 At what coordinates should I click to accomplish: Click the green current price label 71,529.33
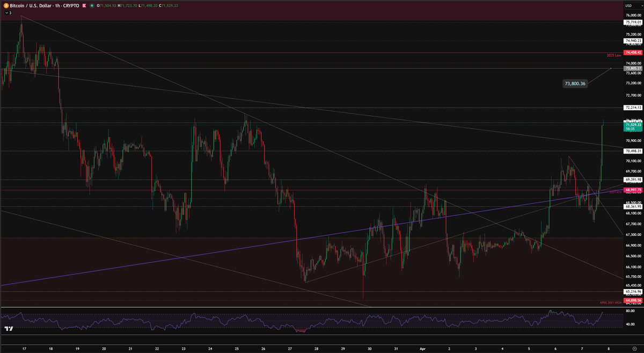[x=633, y=125]
